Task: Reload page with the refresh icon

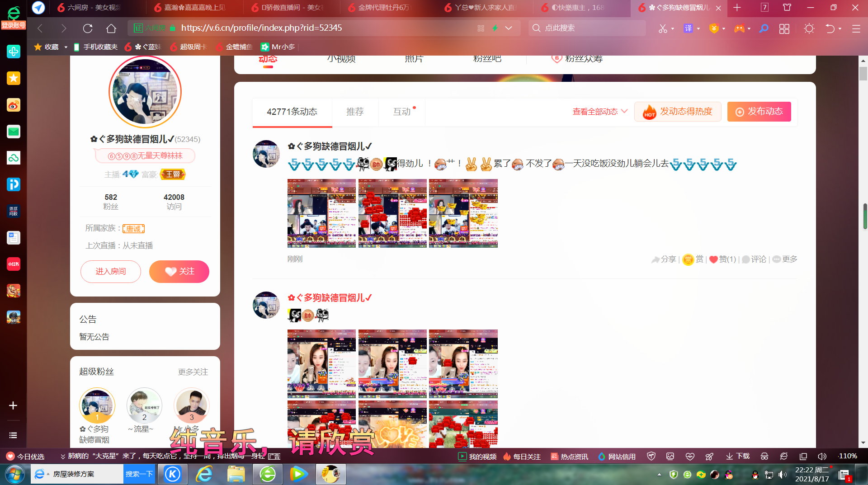Action: click(x=88, y=28)
